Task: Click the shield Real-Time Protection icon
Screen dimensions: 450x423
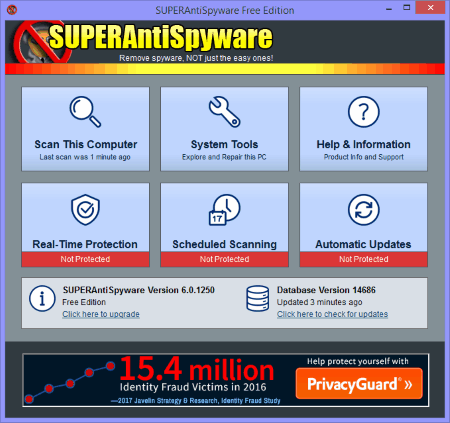Action: tap(85, 210)
